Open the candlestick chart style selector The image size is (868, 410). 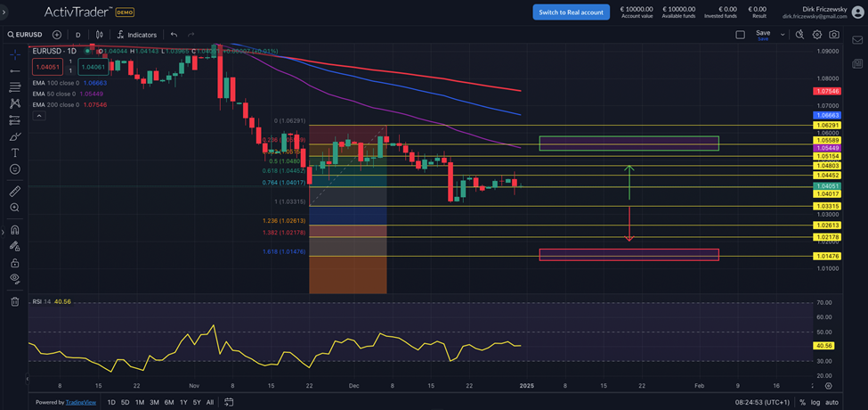tap(99, 35)
